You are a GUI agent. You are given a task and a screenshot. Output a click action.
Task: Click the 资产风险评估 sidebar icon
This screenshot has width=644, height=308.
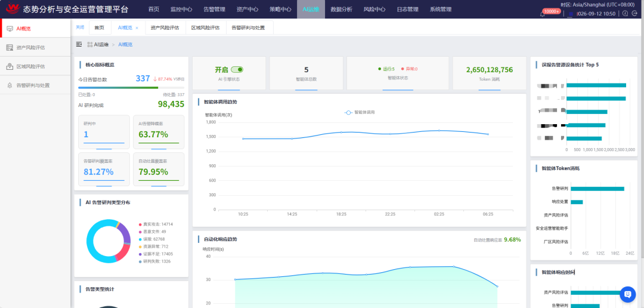tap(10, 48)
